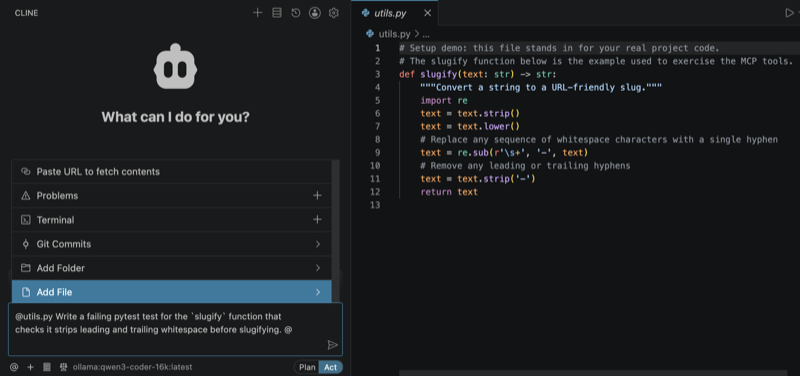This screenshot has width=800, height=376.
Task: Expand Add File submenu chevron
Action: coord(318,292)
